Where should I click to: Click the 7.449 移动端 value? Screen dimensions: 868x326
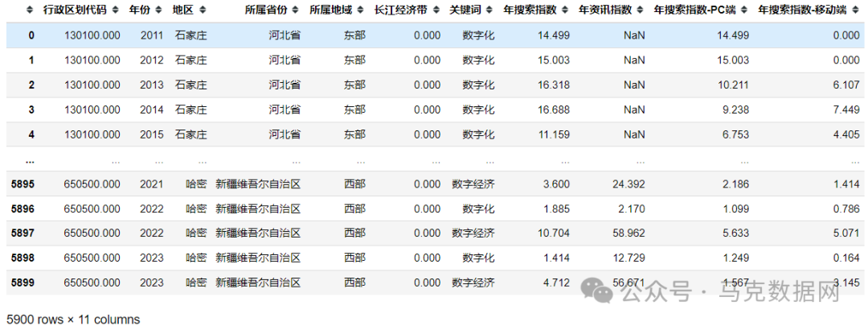coord(847,109)
